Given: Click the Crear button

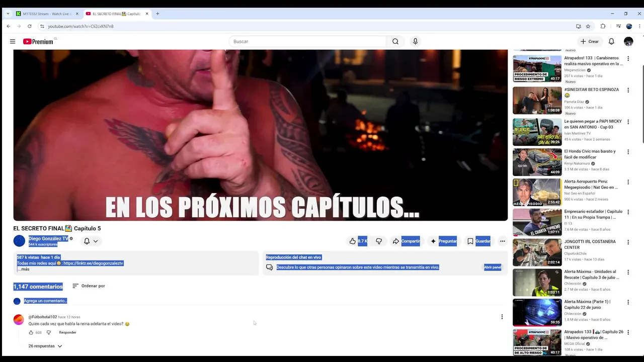Looking at the screenshot, I should 589,42.
